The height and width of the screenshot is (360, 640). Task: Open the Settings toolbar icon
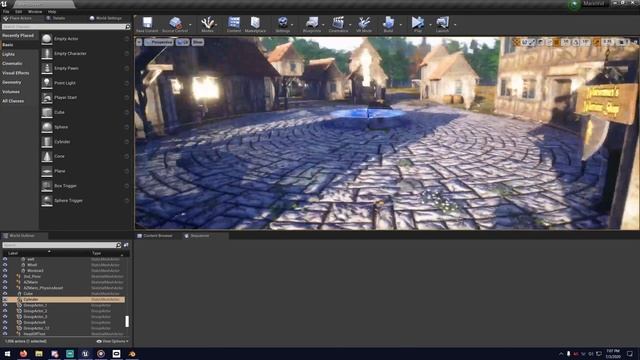click(x=282, y=22)
